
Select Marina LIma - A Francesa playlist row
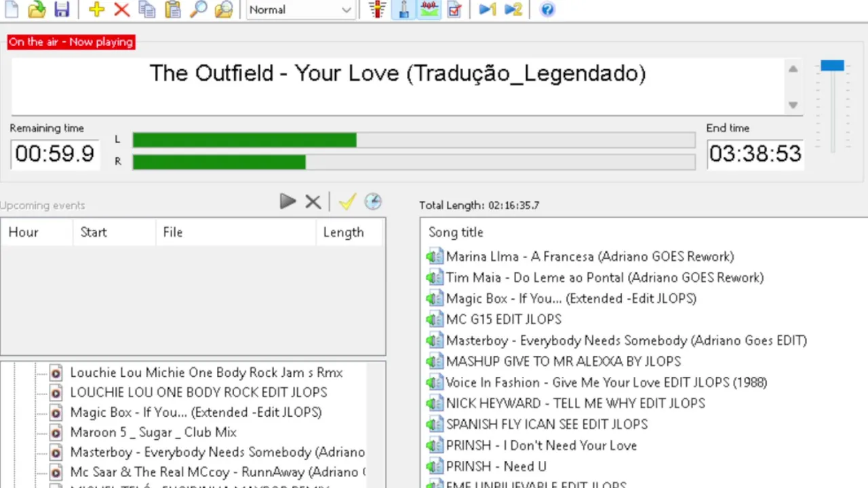pos(590,256)
